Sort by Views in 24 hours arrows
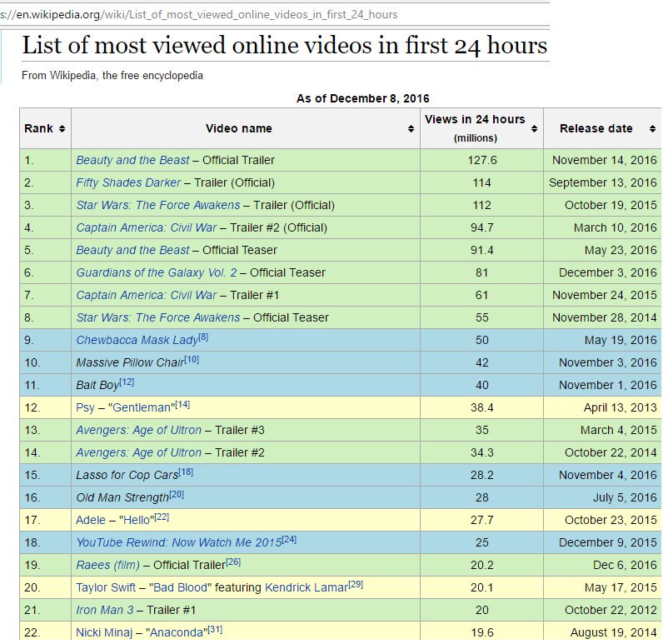Image resolution: width=663 pixels, height=644 pixels. click(535, 128)
